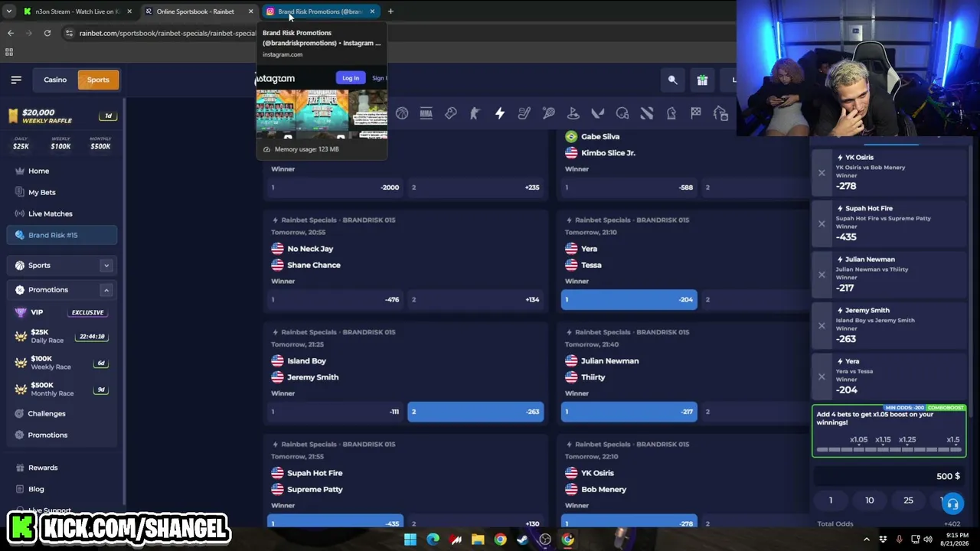The height and width of the screenshot is (551, 980).
Task: Open the $500K Monthly Race
Action: (x=61, y=389)
